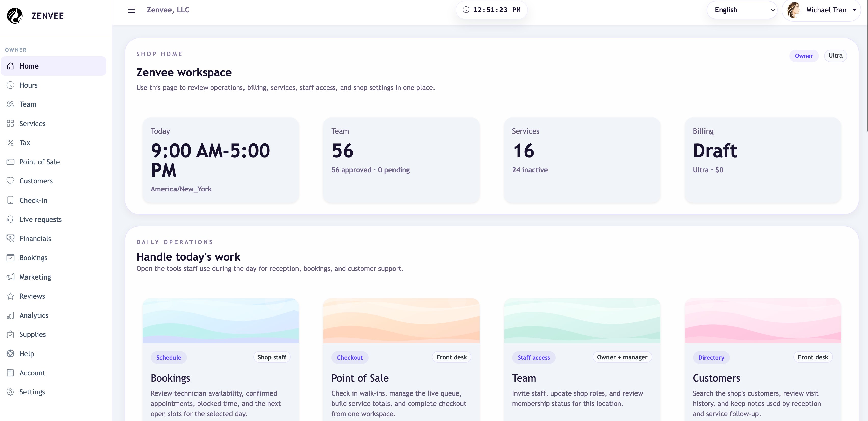
Task: Click the Point of Sale register icon
Action: click(x=10, y=162)
